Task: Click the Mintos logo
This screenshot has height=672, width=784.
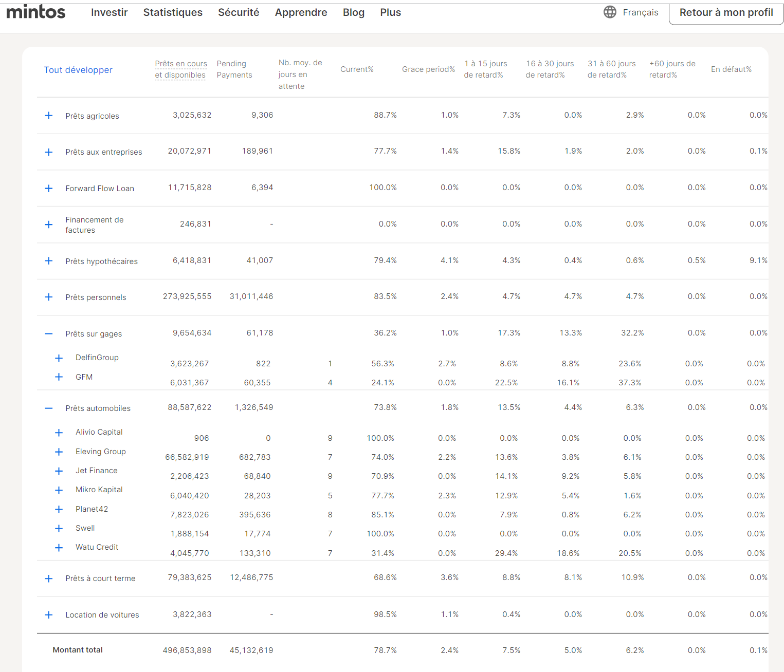Action: [x=36, y=11]
